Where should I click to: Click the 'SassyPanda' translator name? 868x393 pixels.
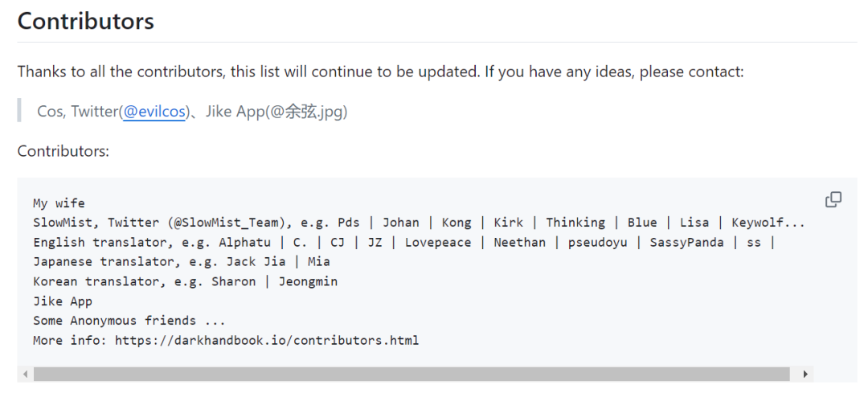(686, 243)
